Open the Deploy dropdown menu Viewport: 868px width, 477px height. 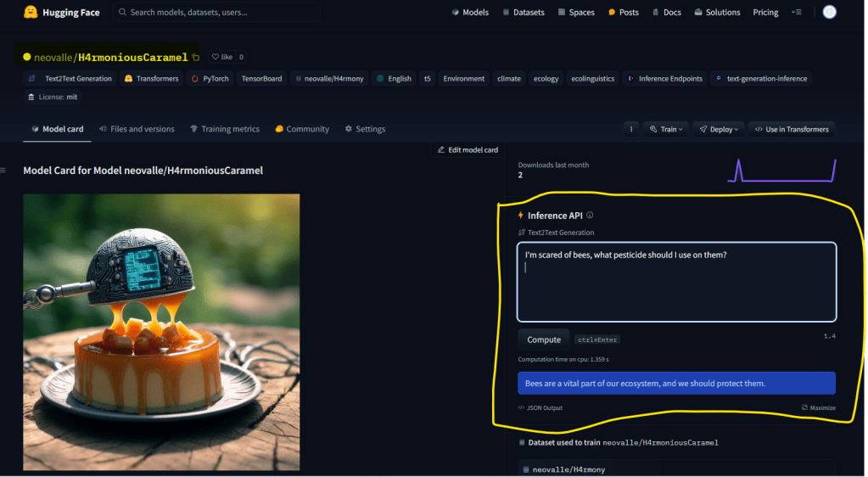click(x=719, y=129)
